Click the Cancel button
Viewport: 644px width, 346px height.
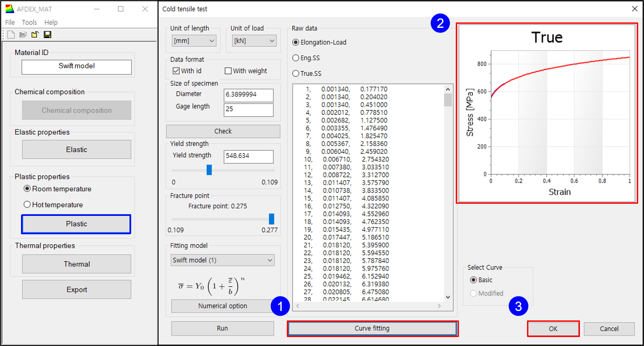tap(609, 329)
